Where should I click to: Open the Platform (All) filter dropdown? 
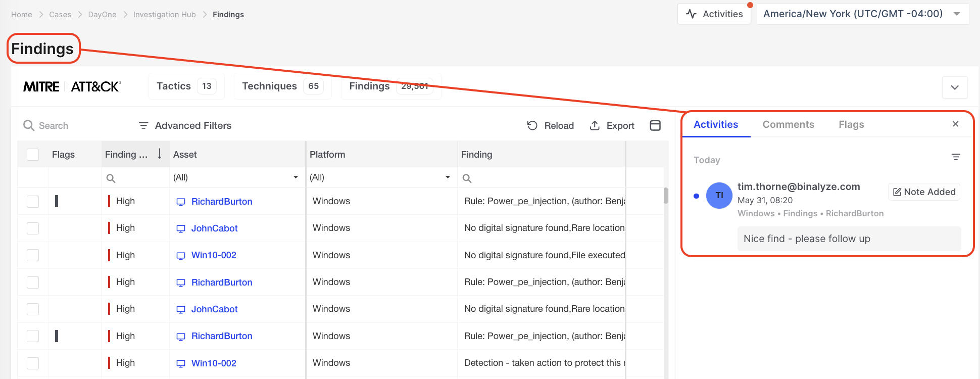click(x=448, y=177)
